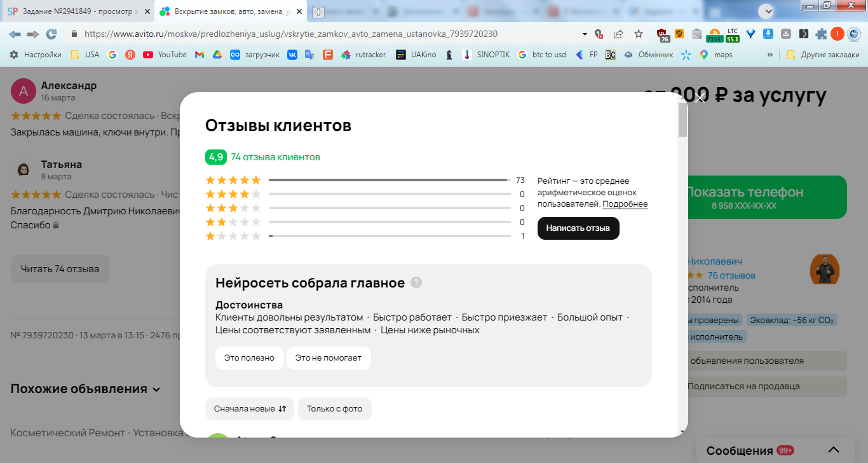
Task: Open the uBlock extension icon showing 26
Action: [662, 34]
